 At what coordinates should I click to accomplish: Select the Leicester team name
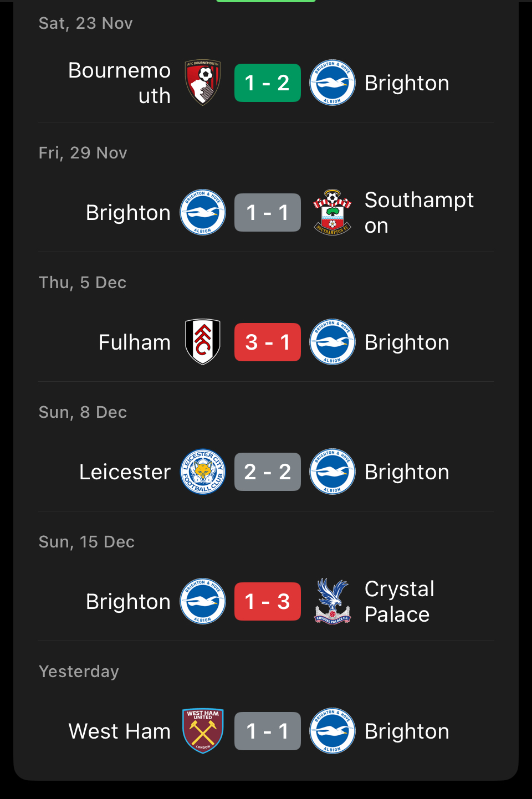125,472
